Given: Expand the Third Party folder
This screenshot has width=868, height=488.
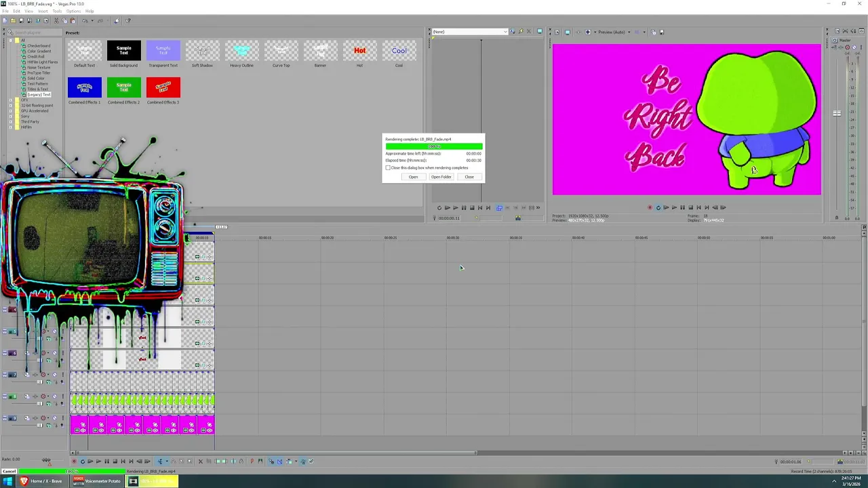Looking at the screenshot, I should coord(11,122).
